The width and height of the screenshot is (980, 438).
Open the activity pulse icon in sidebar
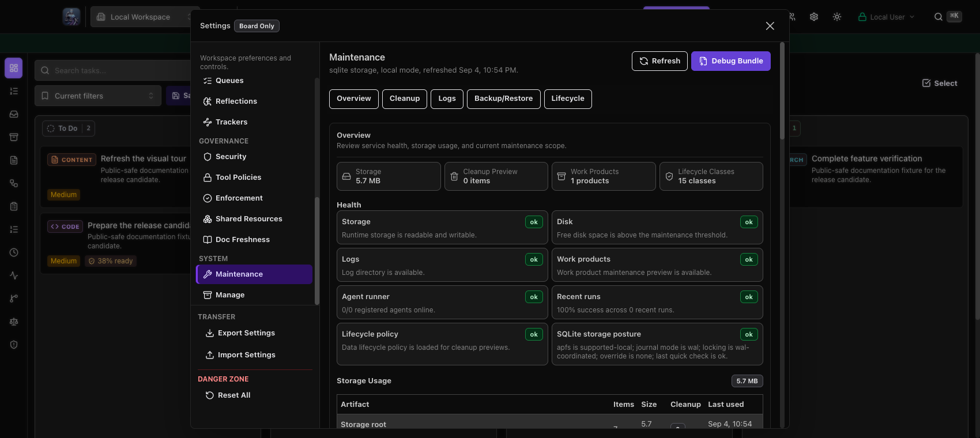tap(14, 275)
